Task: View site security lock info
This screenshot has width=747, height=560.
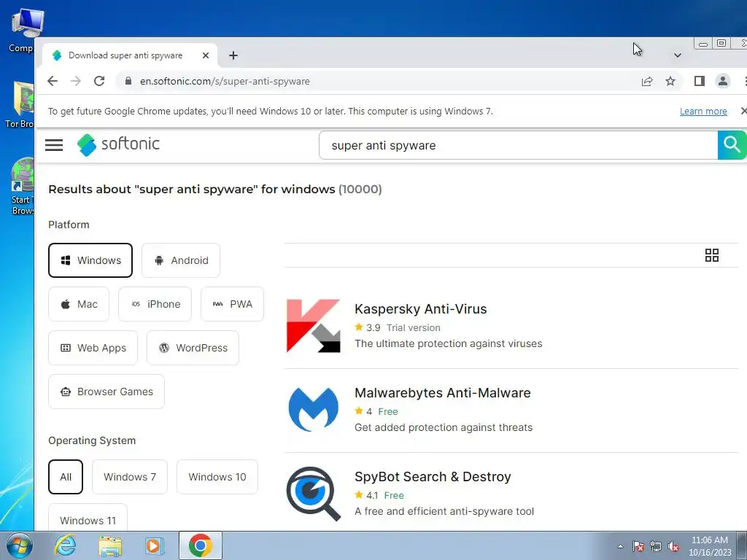Action: 128,82
